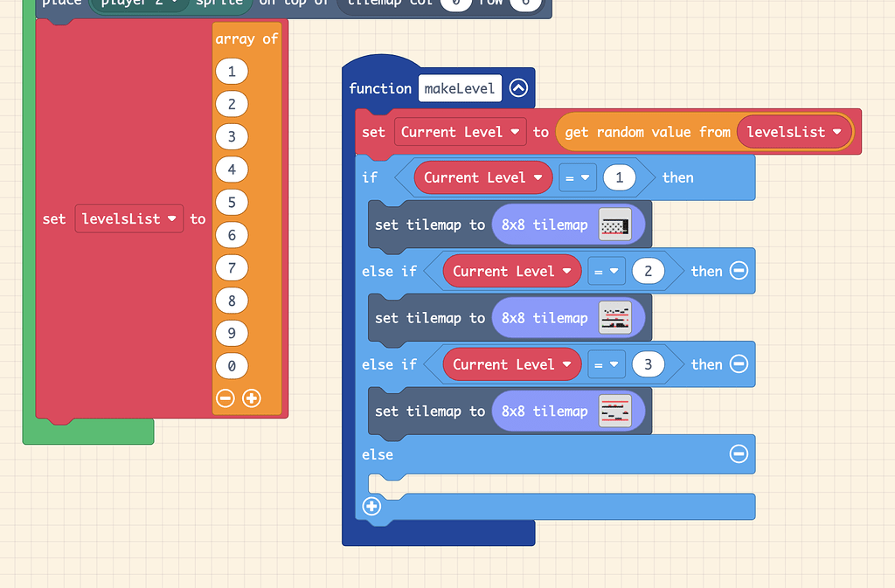
Task: Open the level 1 tilemap editor thumbnail
Action: 615,224
